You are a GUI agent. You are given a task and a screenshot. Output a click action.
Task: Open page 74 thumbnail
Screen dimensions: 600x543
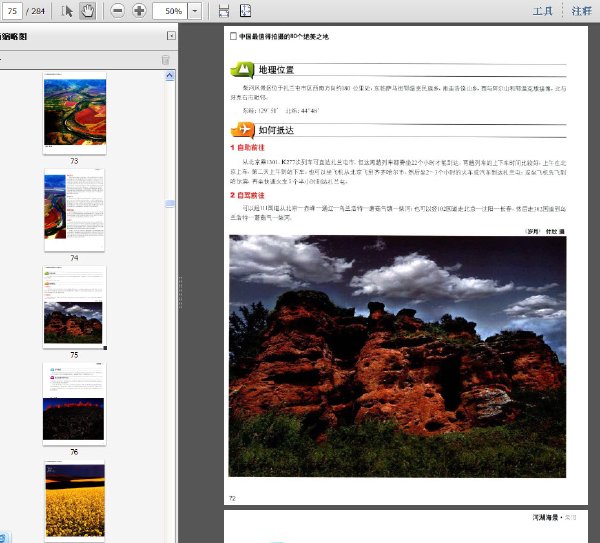coord(74,210)
